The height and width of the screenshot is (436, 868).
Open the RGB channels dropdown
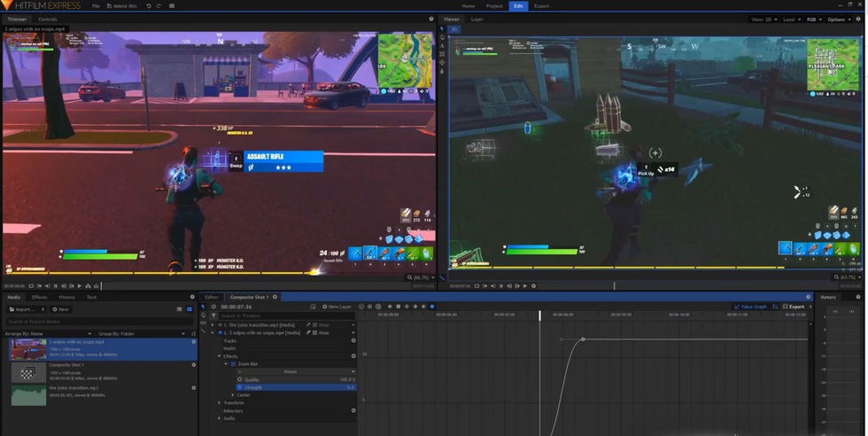[x=814, y=19]
